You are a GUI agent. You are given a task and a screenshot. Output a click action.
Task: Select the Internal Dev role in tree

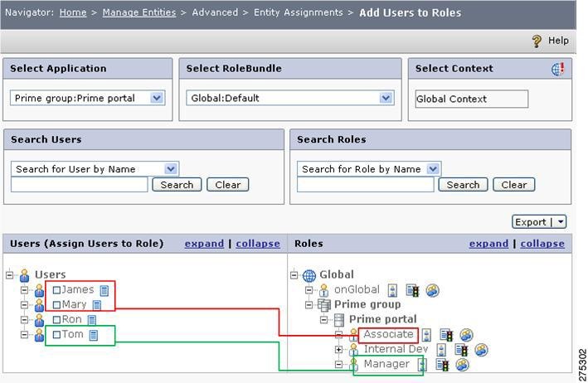[396, 349]
